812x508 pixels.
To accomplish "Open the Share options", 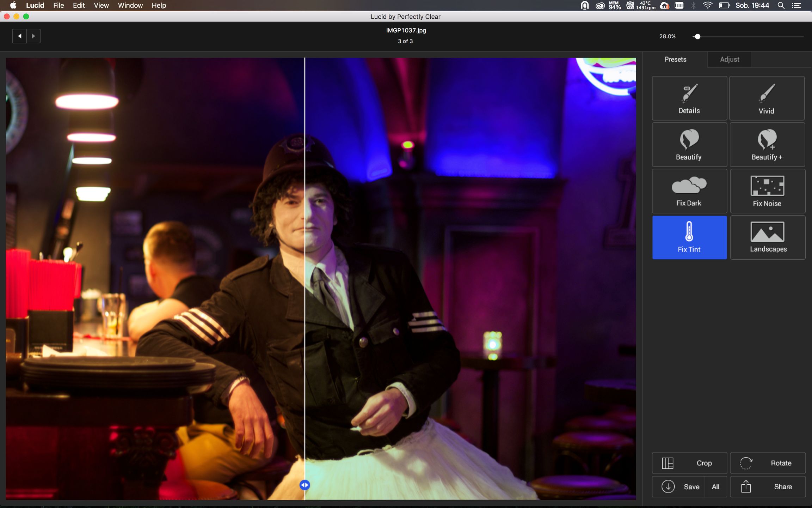I will point(768,486).
